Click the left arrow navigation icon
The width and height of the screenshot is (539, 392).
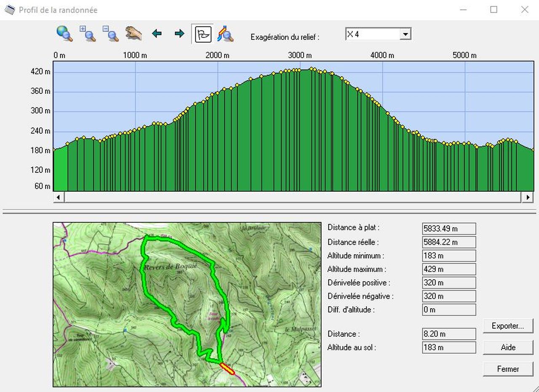click(157, 34)
